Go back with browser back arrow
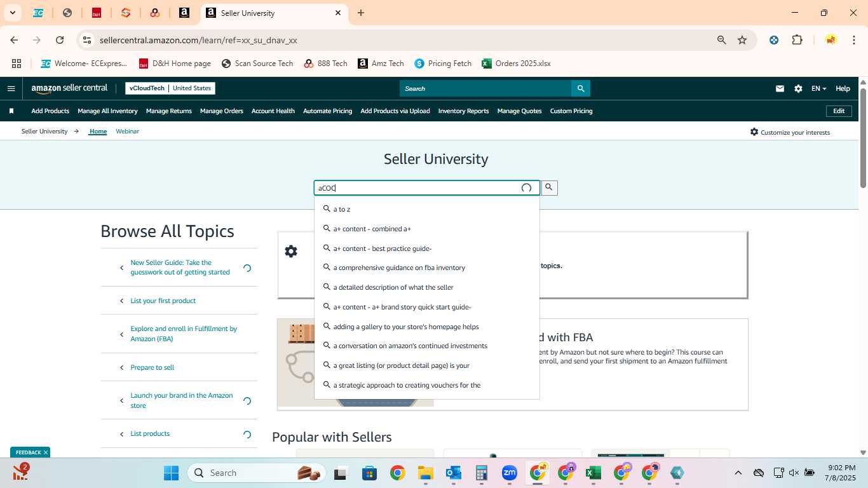The width and height of the screenshot is (868, 488). (x=14, y=40)
